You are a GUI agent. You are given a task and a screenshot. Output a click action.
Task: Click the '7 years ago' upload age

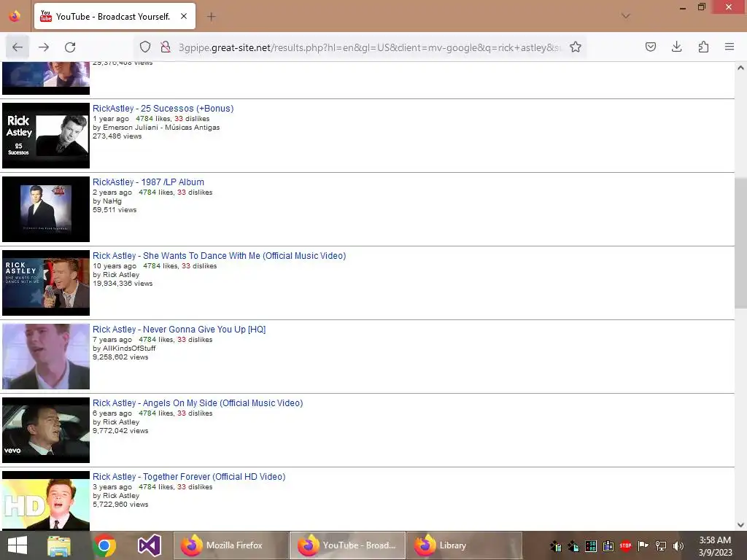click(x=112, y=340)
